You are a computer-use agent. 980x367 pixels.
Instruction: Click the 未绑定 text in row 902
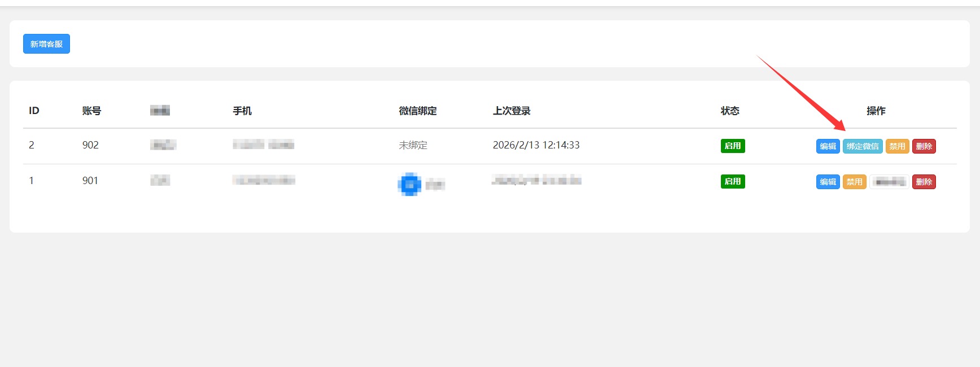point(413,145)
